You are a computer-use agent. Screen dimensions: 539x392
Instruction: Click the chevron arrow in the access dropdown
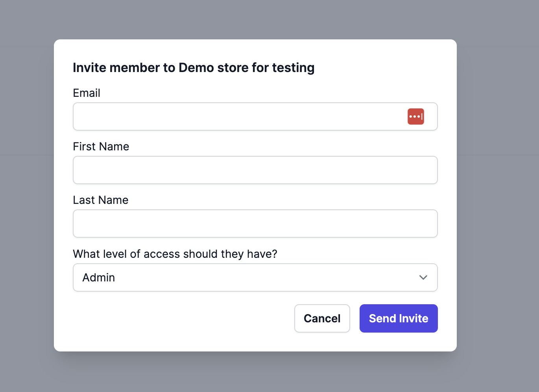pyautogui.click(x=423, y=277)
